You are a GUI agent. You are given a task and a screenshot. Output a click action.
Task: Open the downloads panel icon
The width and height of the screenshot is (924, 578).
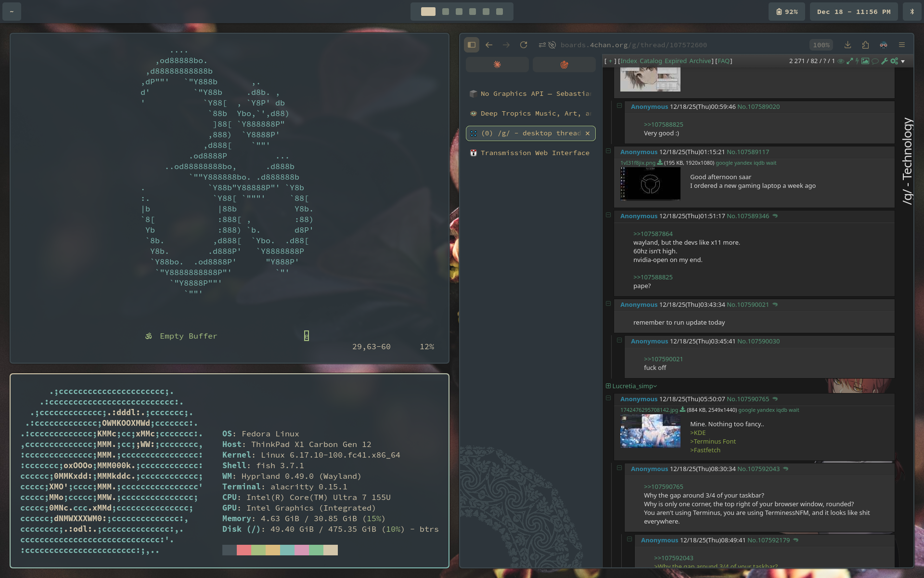coord(847,45)
